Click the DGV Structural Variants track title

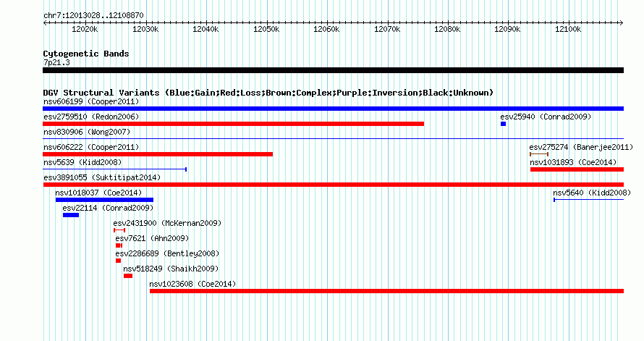268,93
